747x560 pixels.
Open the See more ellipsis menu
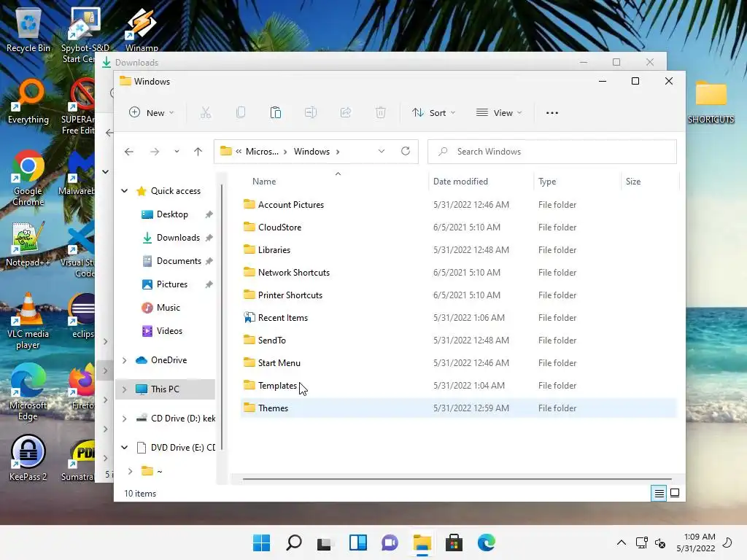coord(551,113)
